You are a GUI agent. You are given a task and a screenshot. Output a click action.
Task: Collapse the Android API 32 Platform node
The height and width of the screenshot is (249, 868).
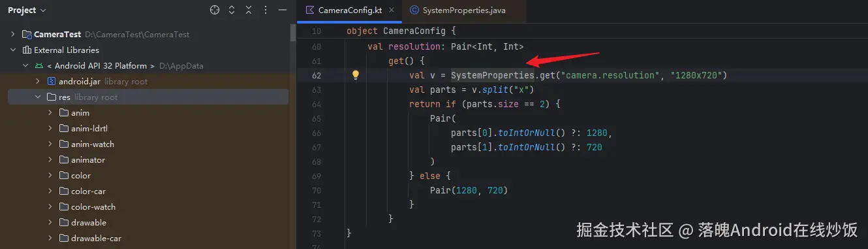point(25,65)
